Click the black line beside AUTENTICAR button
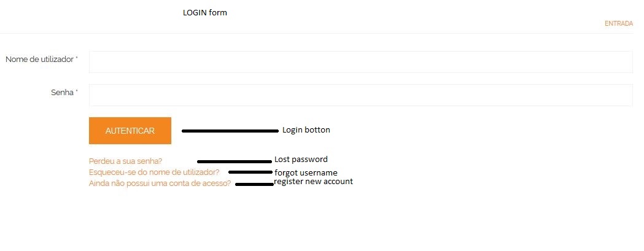 point(230,131)
